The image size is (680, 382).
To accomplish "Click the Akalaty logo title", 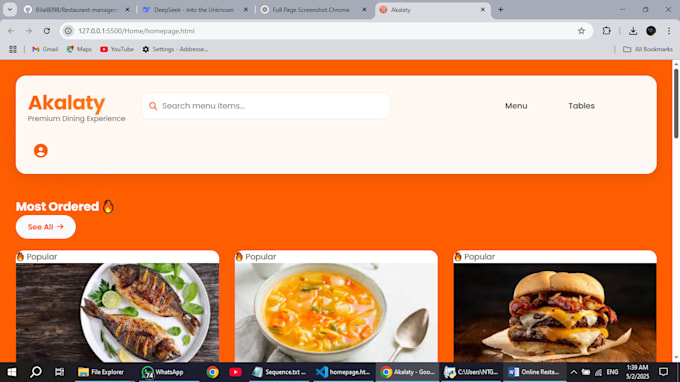I will click(x=66, y=103).
